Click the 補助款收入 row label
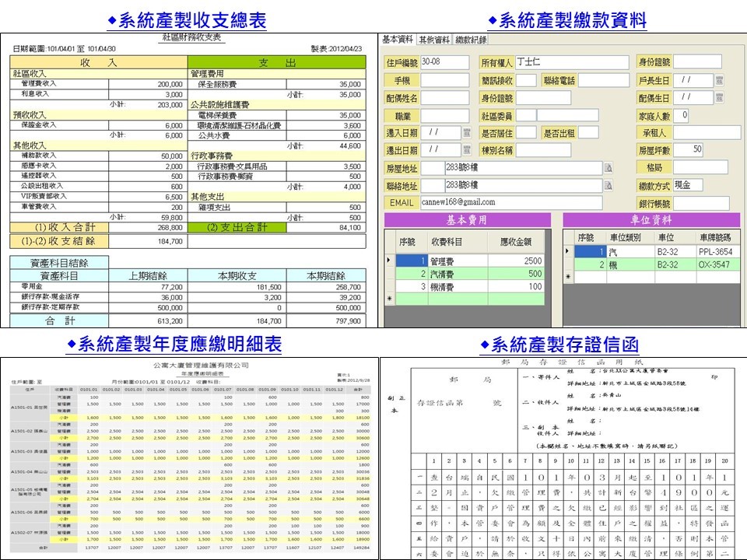Screen dimensions: 747x560 [x=39, y=156]
